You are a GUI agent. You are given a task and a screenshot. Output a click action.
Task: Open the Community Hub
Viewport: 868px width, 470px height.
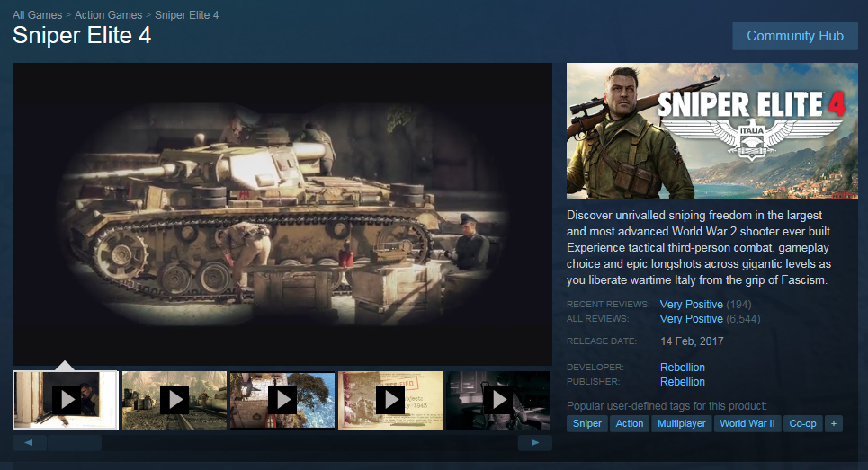click(795, 36)
